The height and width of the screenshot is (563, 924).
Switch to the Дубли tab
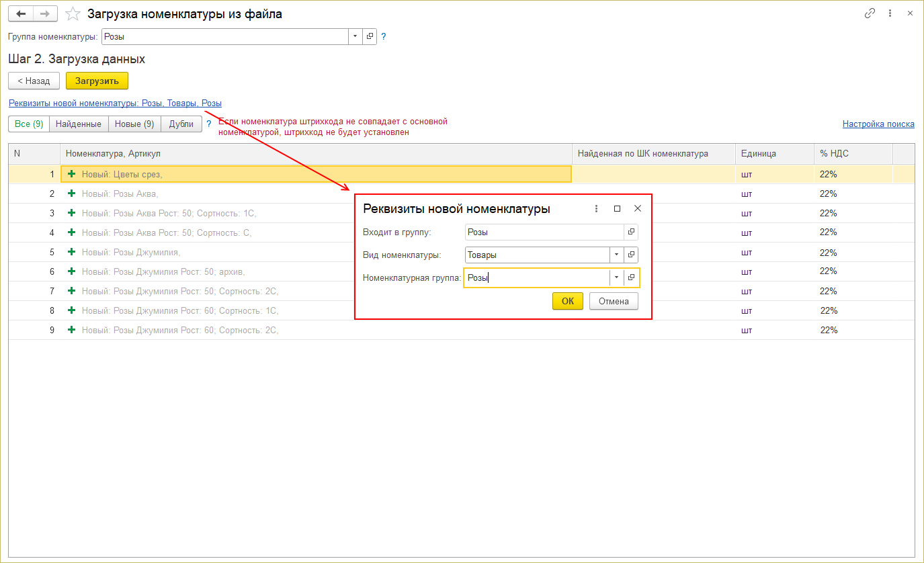click(x=181, y=124)
